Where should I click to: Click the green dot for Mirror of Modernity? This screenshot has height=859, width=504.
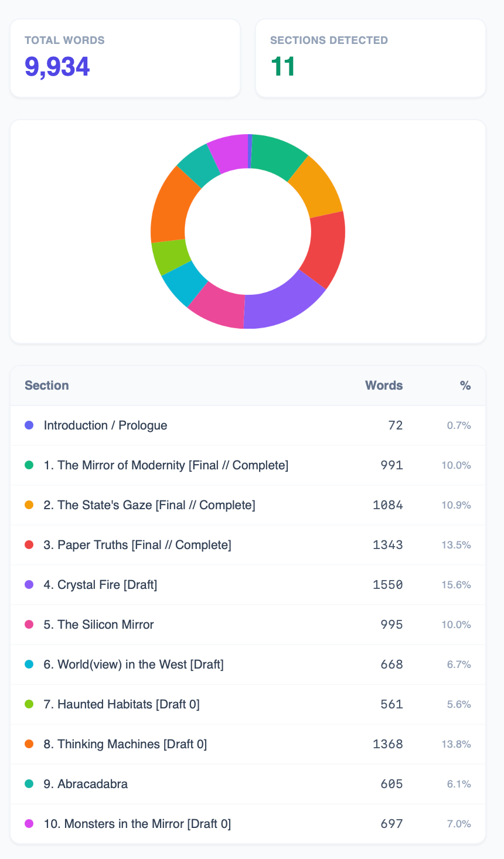29,465
